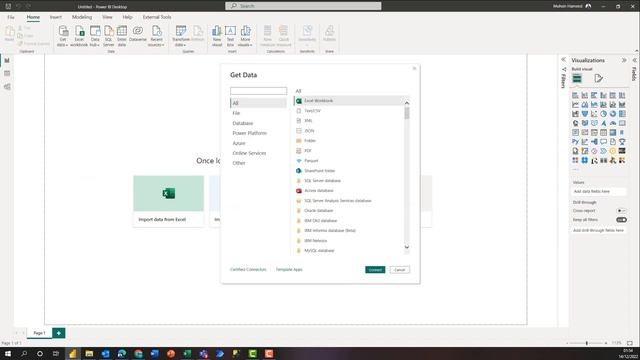Choose the Q&A speech bubble visual
Image resolution: width=640 pixels, height=360 pixels.
tap(603, 142)
